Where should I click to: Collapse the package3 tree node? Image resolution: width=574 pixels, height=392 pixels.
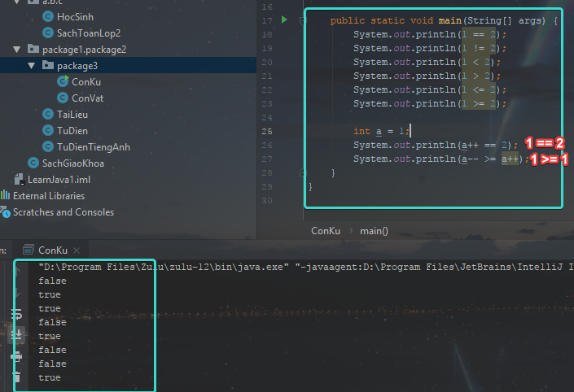[x=32, y=65]
